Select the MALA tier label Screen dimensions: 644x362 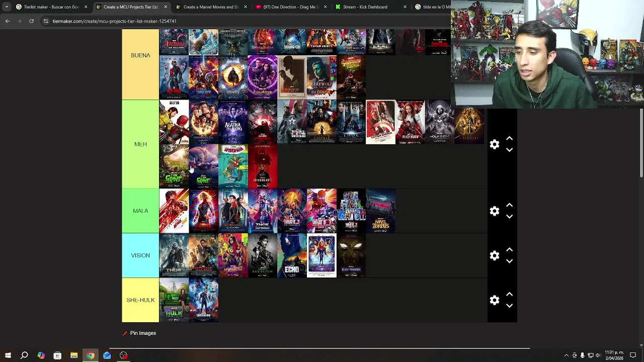click(140, 211)
